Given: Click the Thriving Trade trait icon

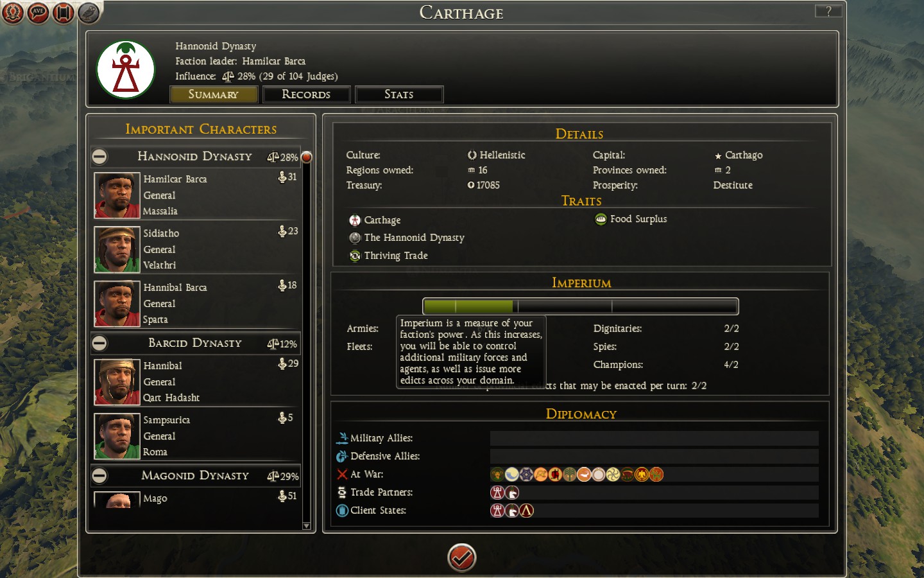Looking at the screenshot, I should [355, 256].
